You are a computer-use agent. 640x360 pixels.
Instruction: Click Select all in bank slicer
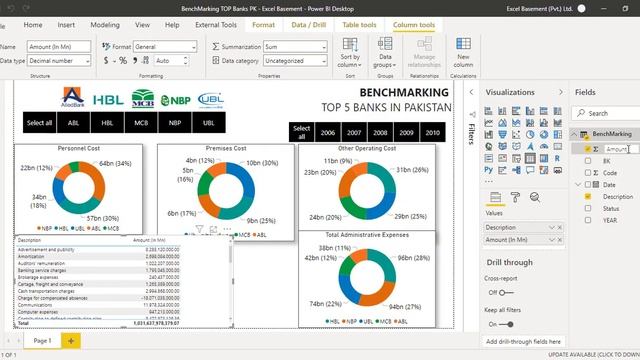click(x=39, y=122)
